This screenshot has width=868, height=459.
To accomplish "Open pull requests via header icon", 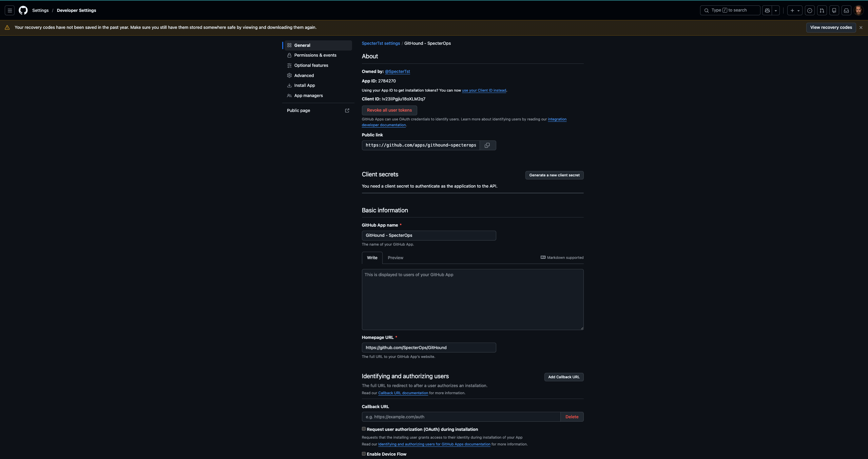I will pyautogui.click(x=822, y=10).
